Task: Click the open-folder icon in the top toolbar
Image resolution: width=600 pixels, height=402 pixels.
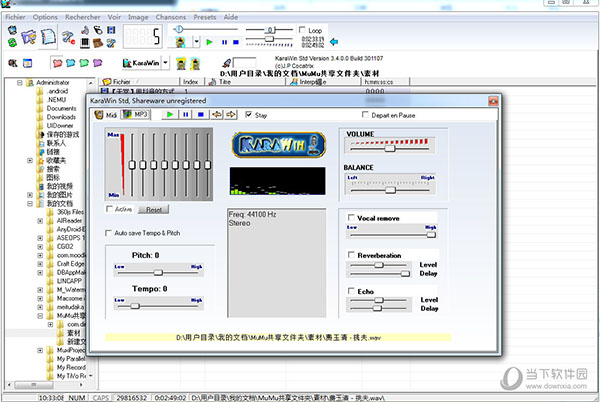Action: point(28,37)
